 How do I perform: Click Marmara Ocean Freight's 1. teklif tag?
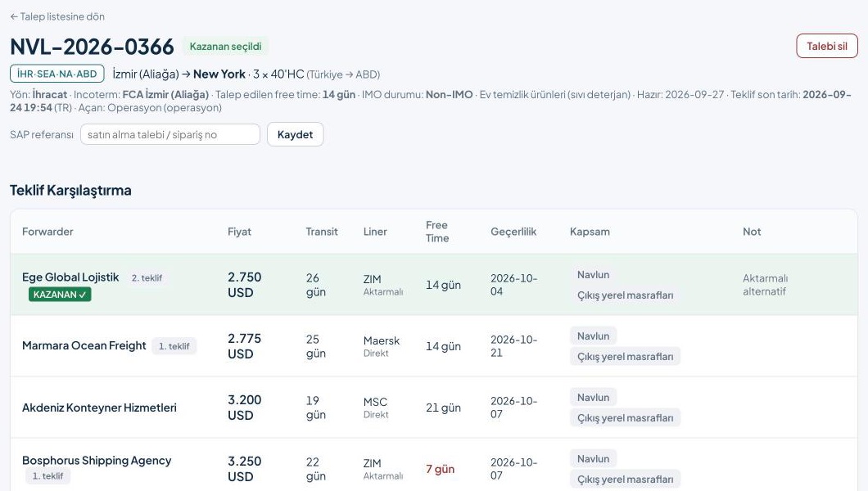174,346
